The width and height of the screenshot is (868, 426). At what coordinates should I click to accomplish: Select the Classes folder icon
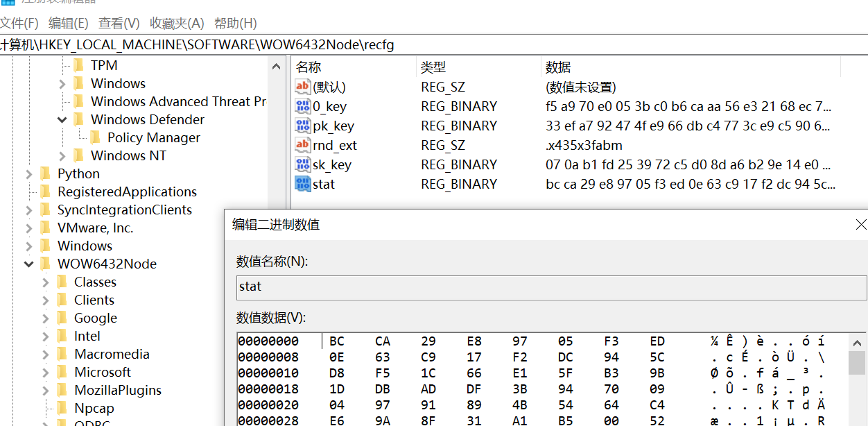pos(62,282)
